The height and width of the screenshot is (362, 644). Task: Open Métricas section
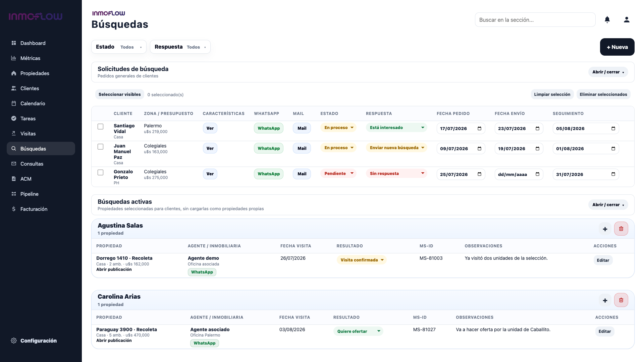point(41,58)
